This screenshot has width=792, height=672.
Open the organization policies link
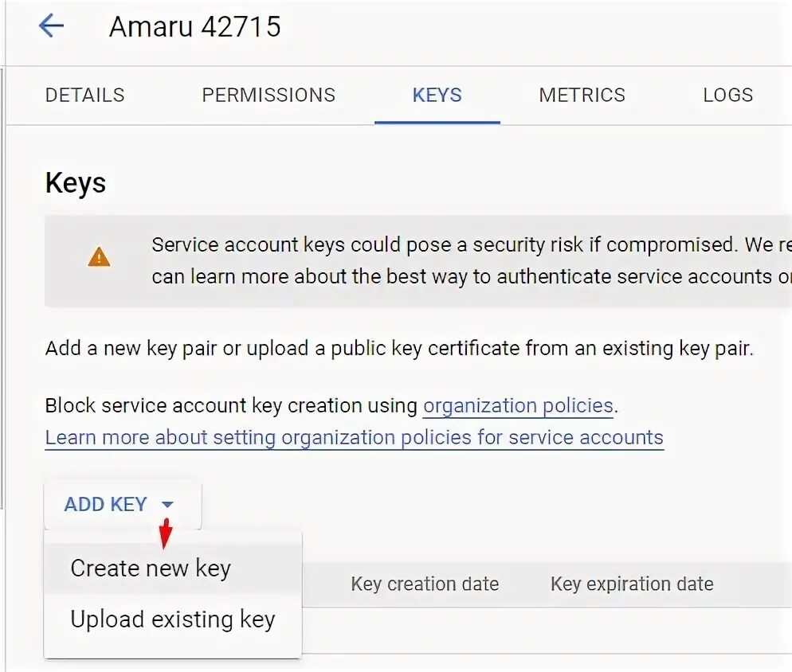[x=518, y=406]
